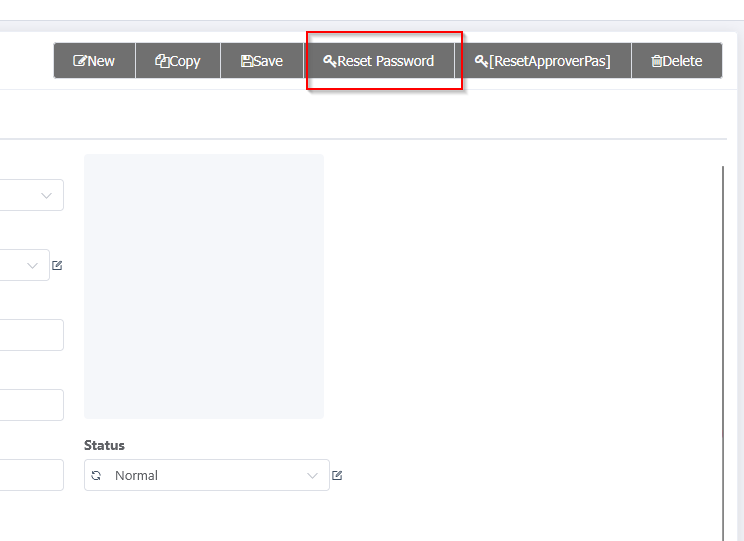Viewport: 744px width, 541px height.
Task: Click the floppy disk Save icon
Action: pyautogui.click(x=246, y=61)
